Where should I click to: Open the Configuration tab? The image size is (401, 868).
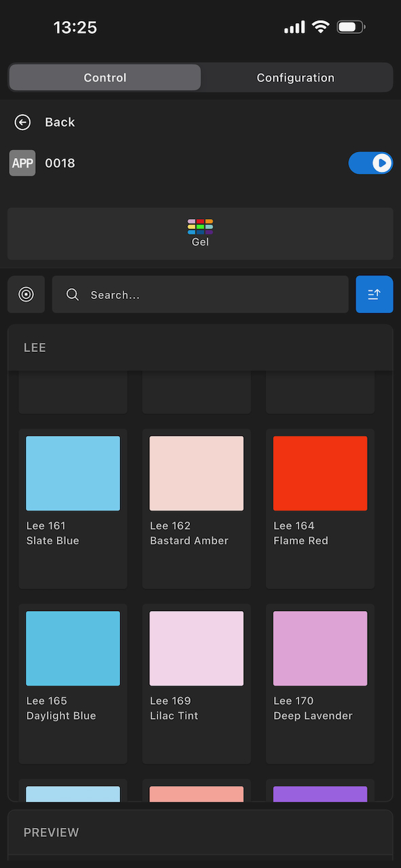[296, 77]
